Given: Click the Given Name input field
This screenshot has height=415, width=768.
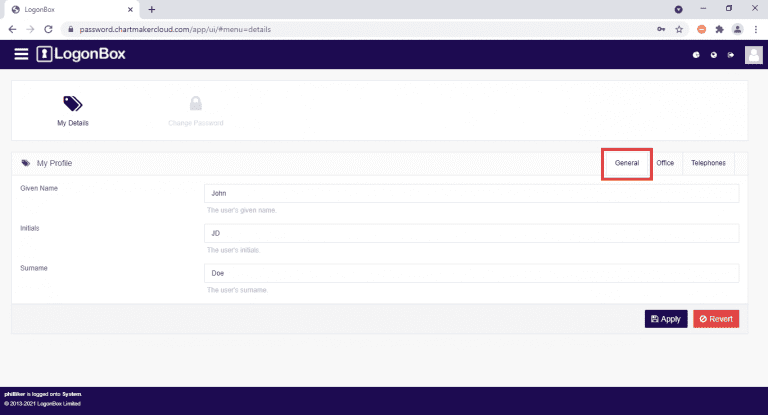Looking at the screenshot, I should pyautogui.click(x=471, y=194).
